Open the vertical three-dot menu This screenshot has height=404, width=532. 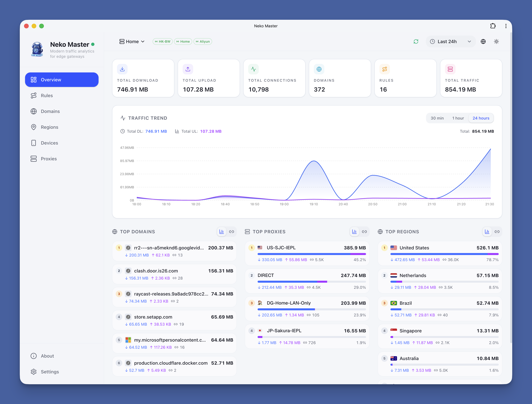[506, 26]
